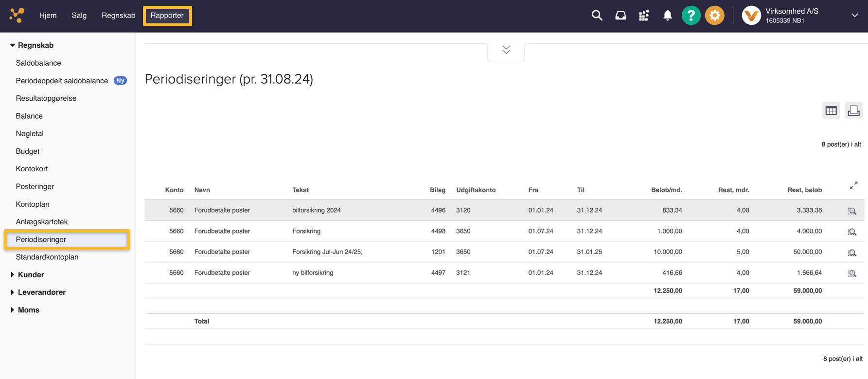Image resolution: width=868 pixels, height=379 pixels.
Task: Click the print report icon
Action: (x=853, y=110)
